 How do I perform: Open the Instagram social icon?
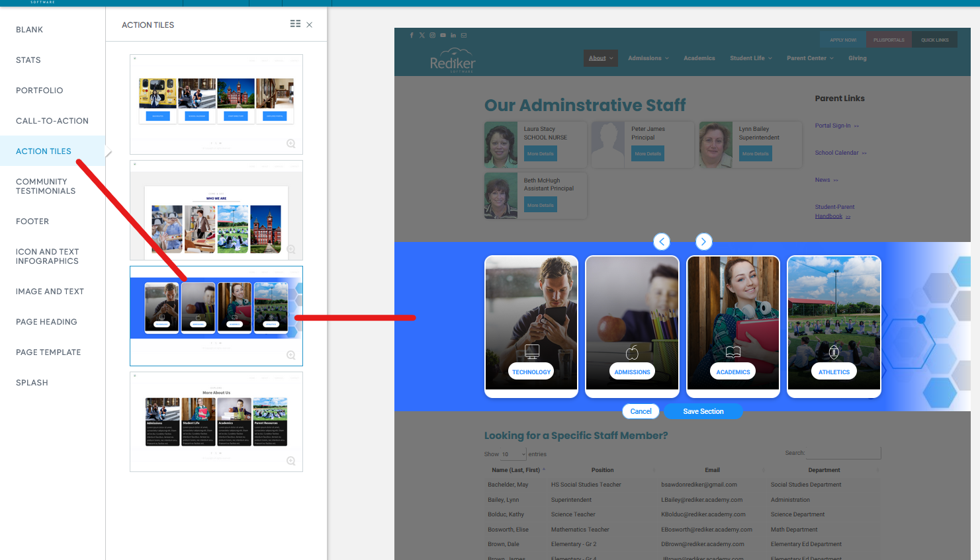[432, 35]
